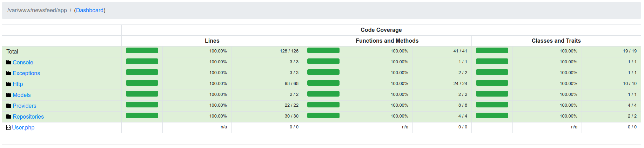The height and width of the screenshot is (148, 644).
Task: Click the Total row lines coverage bar
Action: (x=142, y=51)
